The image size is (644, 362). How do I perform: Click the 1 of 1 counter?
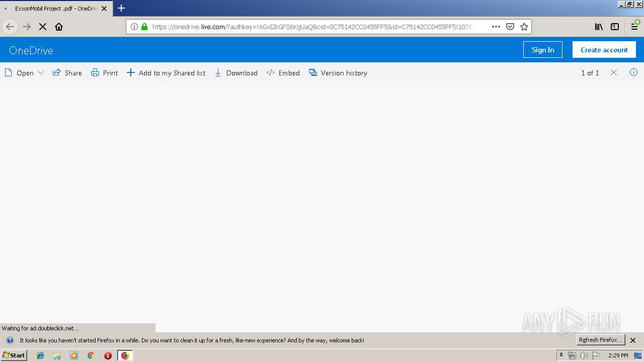590,73
